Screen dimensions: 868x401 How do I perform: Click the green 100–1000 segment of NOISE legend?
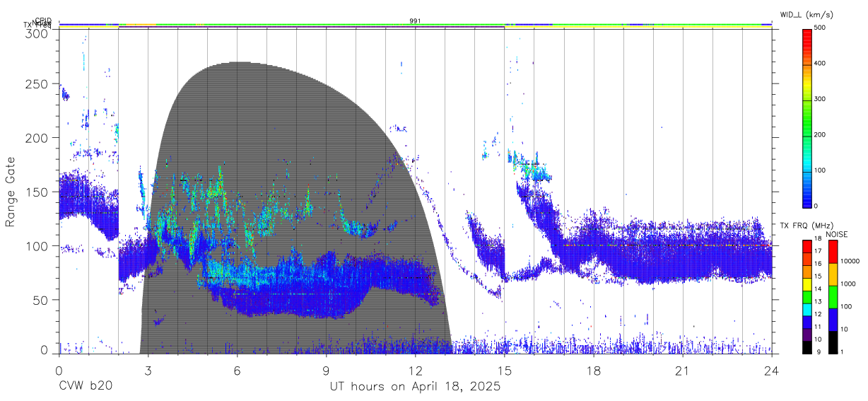pos(833,296)
